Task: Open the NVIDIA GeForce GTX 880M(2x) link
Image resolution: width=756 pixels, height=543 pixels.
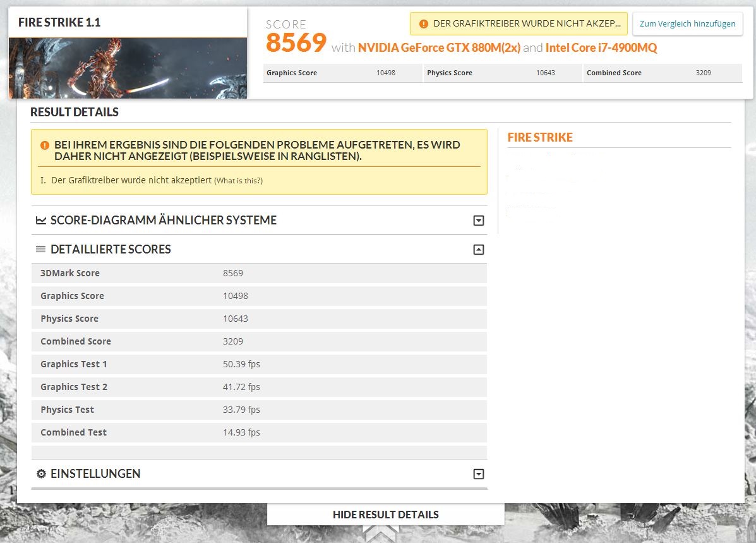Action: coord(439,47)
